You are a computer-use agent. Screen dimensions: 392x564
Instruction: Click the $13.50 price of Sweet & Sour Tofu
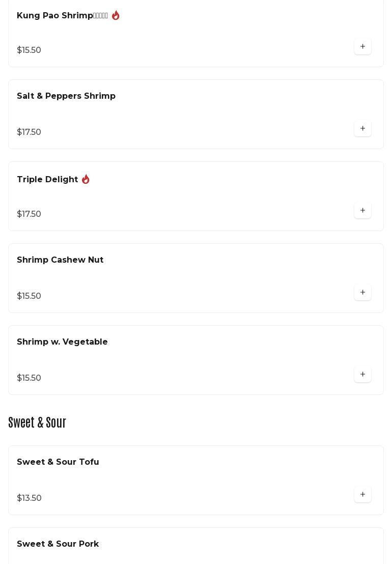29,498
